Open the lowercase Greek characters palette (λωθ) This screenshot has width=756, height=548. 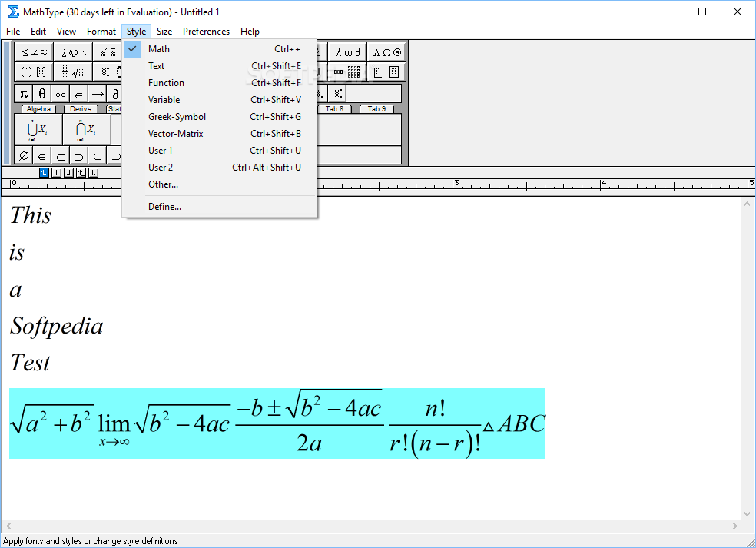pos(347,52)
